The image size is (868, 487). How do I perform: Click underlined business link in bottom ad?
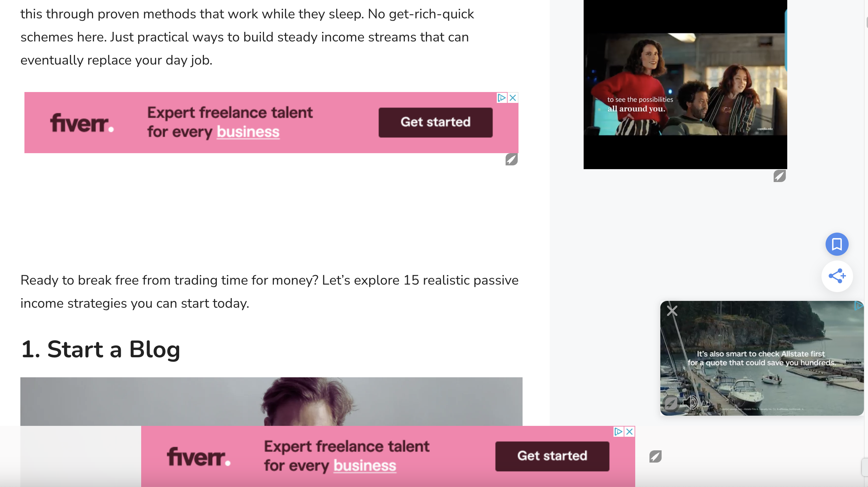click(365, 466)
